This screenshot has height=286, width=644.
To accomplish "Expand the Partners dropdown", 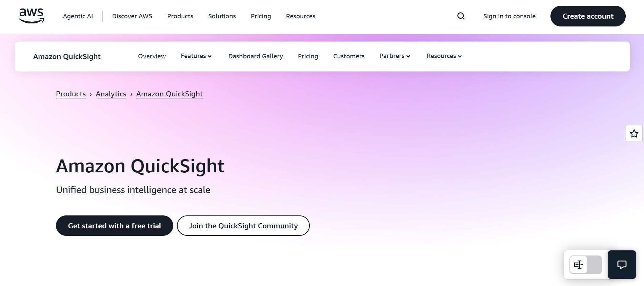I will pos(395,56).
